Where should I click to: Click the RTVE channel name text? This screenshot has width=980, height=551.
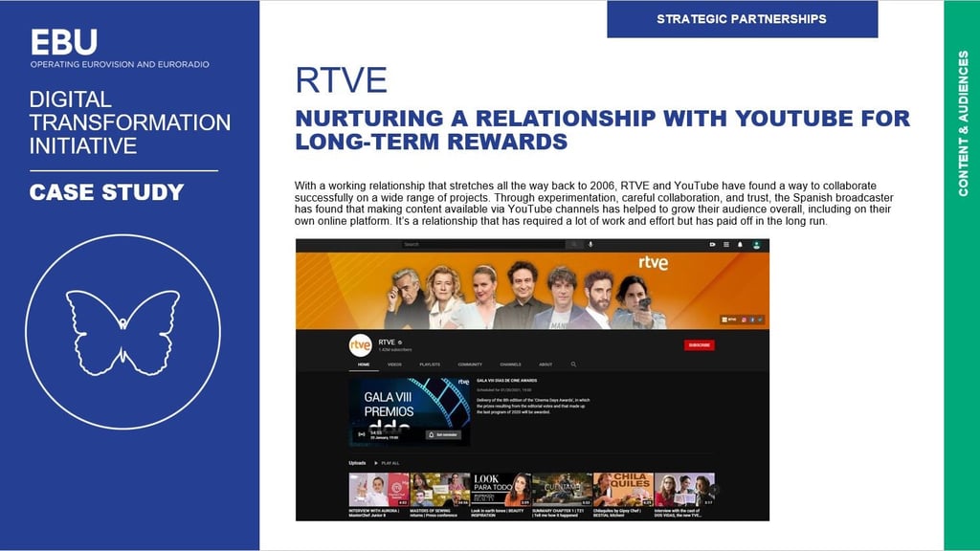387,342
